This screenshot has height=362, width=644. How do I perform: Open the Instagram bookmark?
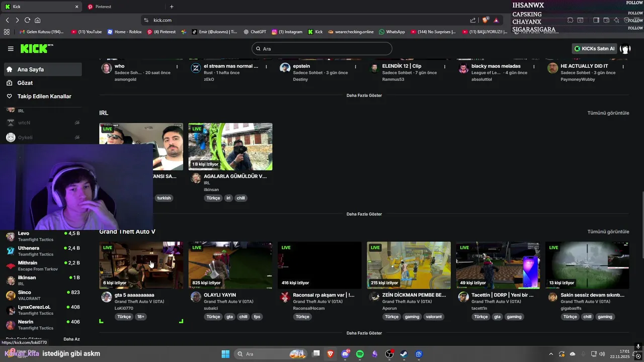[287, 32]
